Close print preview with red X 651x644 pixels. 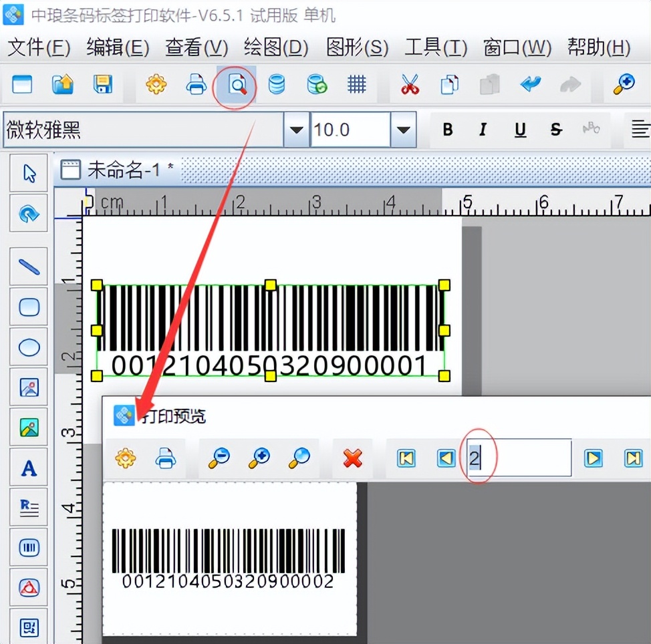[x=352, y=458]
